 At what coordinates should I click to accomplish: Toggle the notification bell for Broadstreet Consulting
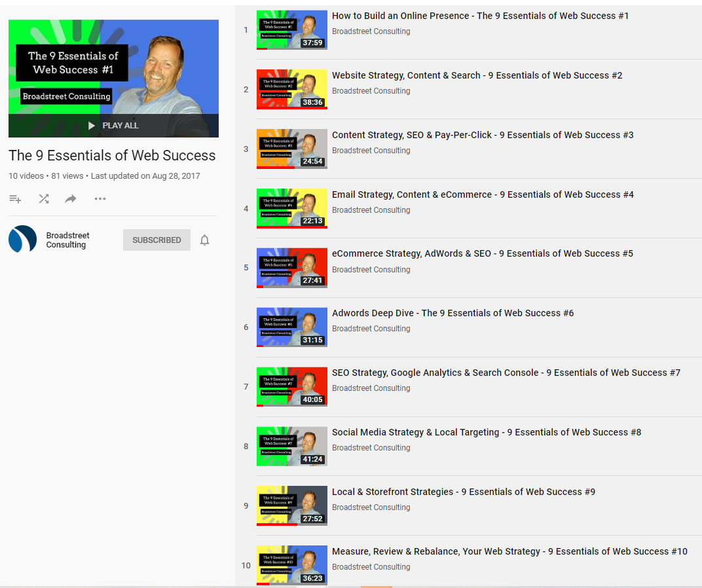point(204,240)
